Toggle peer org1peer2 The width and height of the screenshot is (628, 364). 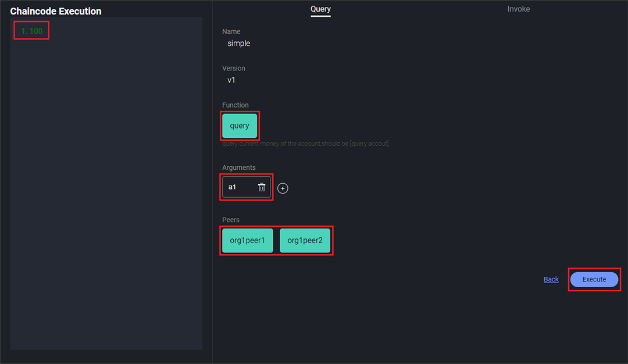[x=305, y=240]
